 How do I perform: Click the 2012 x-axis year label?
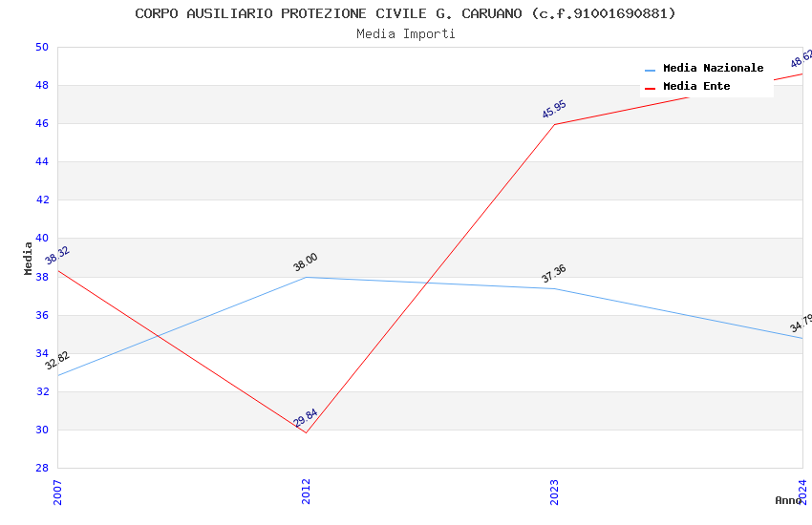306,491
